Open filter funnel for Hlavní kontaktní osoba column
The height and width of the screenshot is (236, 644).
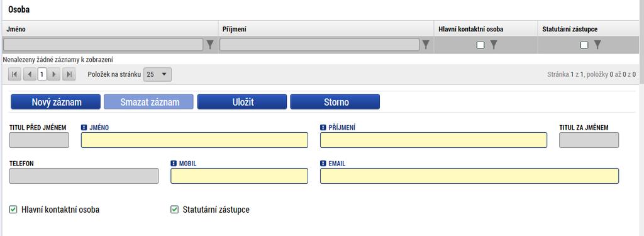pos(494,45)
